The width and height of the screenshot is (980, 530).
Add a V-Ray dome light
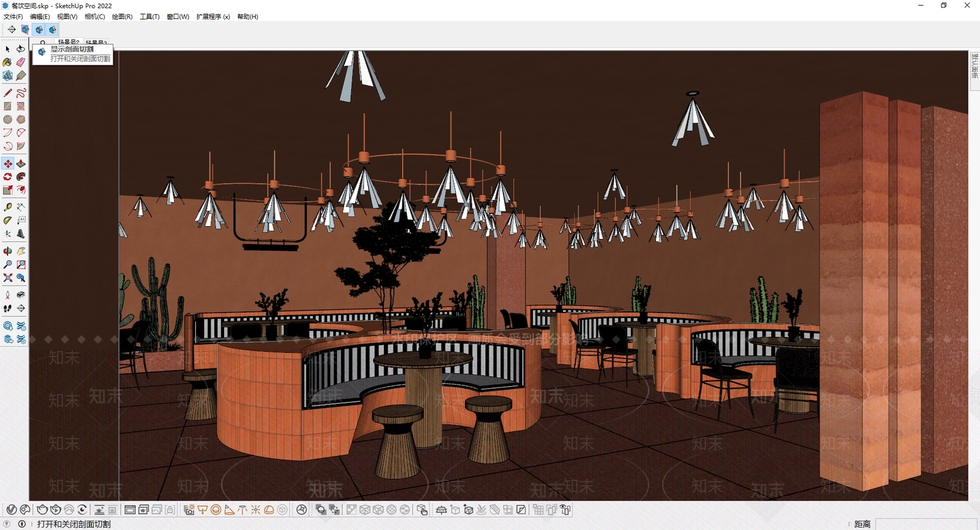coord(269,510)
